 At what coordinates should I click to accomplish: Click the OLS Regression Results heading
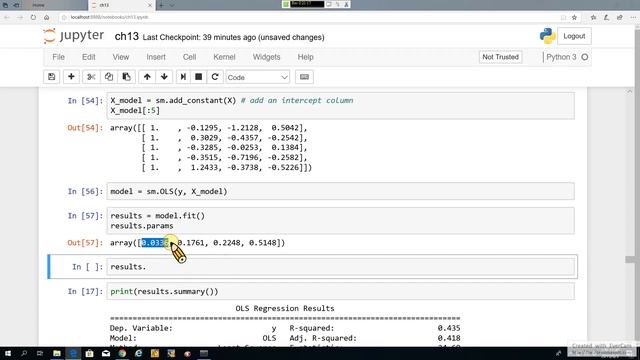tap(285, 308)
